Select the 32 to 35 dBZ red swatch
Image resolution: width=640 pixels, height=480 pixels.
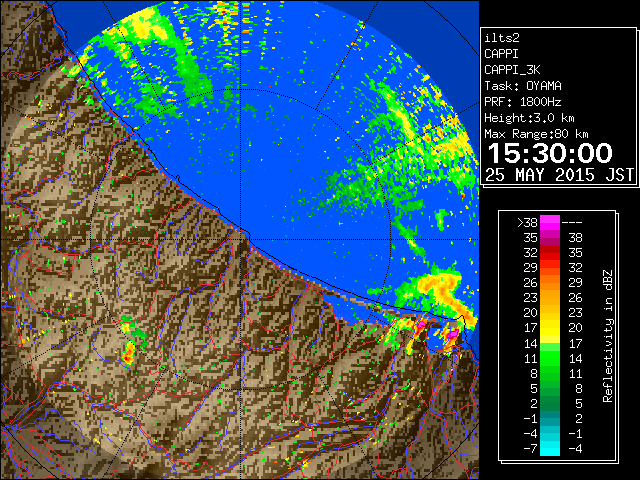point(550,253)
